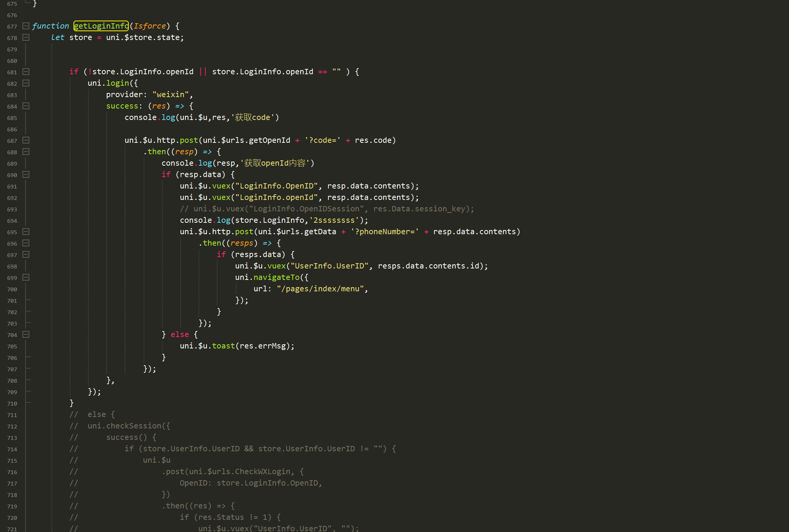The image size is (789, 532).
Task: Click the "weixin" provider string
Action: click(x=170, y=94)
